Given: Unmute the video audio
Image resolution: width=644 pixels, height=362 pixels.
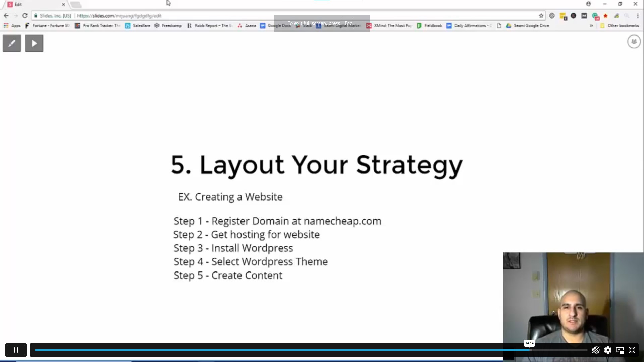Looking at the screenshot, I should click(595, 350).
